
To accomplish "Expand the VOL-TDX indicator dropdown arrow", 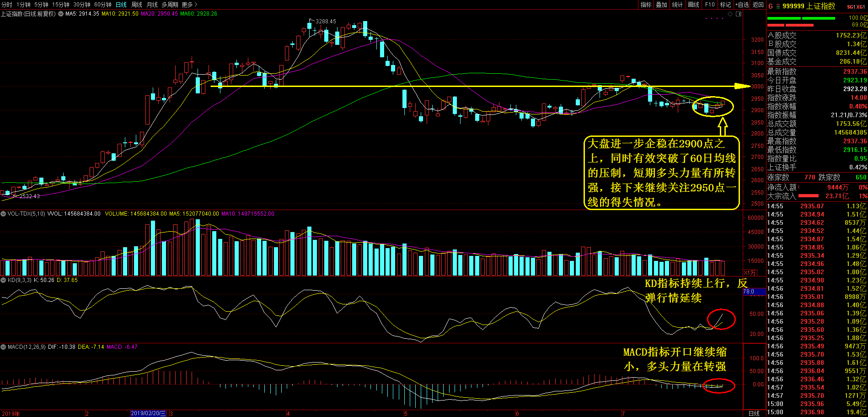I will pos(3,214).
